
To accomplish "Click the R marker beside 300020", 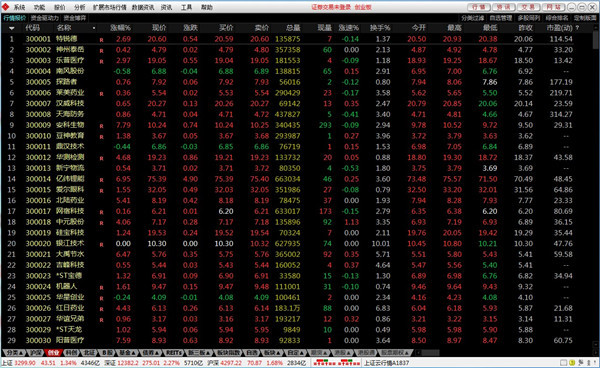I will [101, 244].
